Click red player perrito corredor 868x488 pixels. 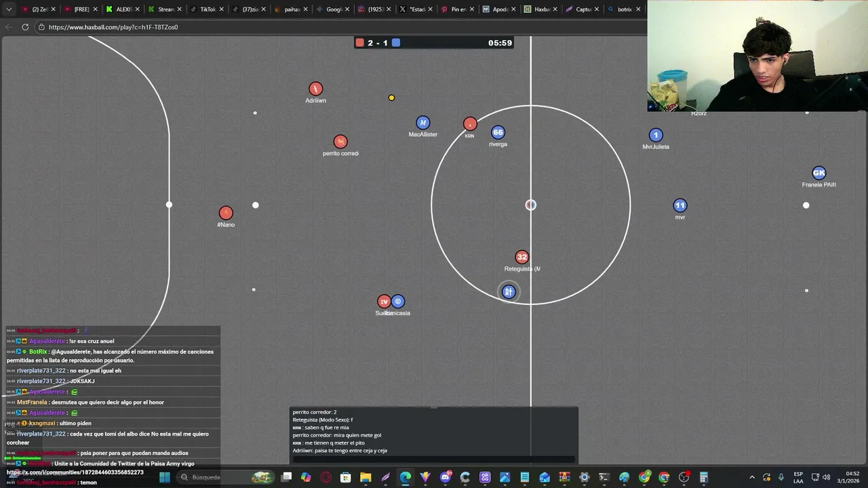pos(340,142)
